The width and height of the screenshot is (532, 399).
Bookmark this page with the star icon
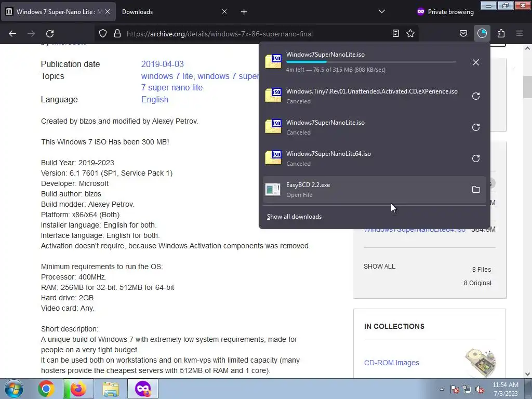[410, 34]
